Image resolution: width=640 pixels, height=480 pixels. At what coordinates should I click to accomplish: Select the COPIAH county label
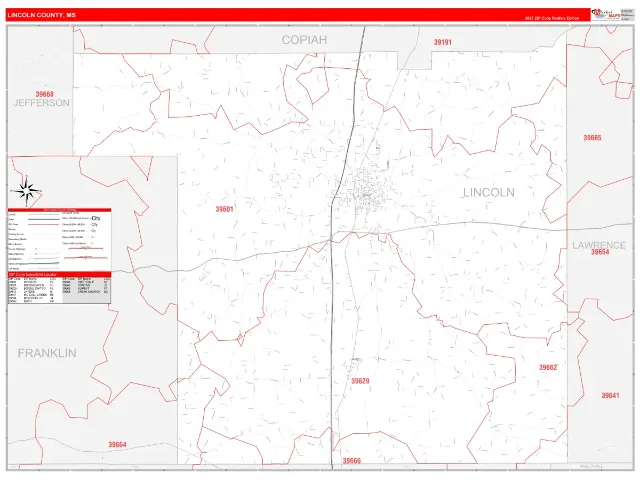(304, 40)
